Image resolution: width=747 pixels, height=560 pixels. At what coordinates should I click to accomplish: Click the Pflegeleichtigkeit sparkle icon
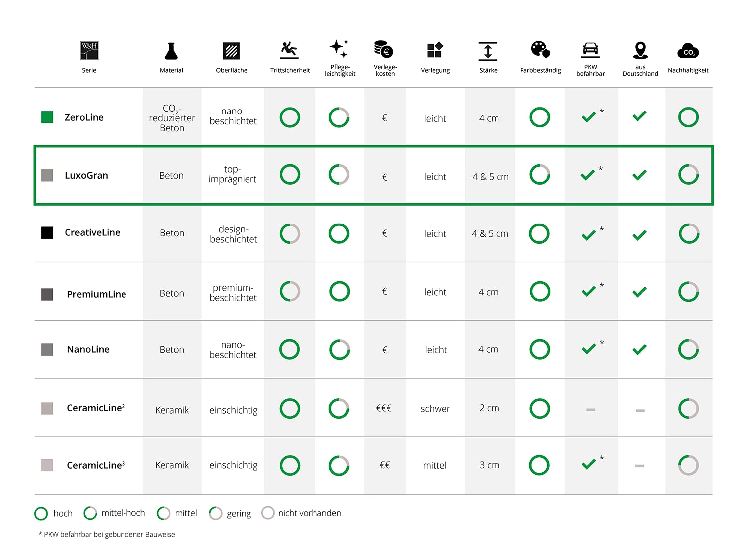[x=339, y=49]
